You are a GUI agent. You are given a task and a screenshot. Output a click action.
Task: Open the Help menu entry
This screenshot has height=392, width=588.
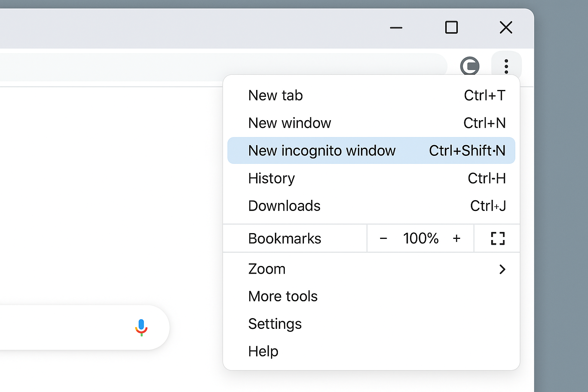coord(263,351)
